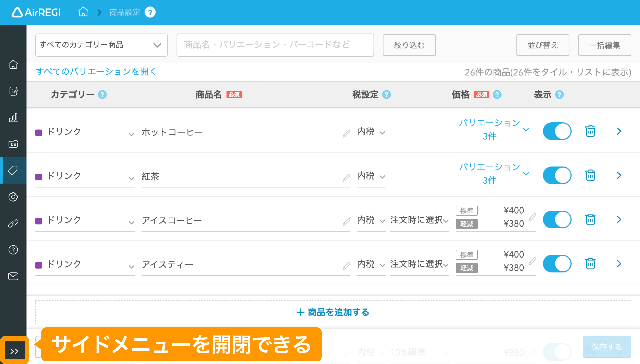Image resolution: width=640 pixels, height=364 pixels.
Task: Edit アイスティー price pencil icon
Action: click(532, 261)
